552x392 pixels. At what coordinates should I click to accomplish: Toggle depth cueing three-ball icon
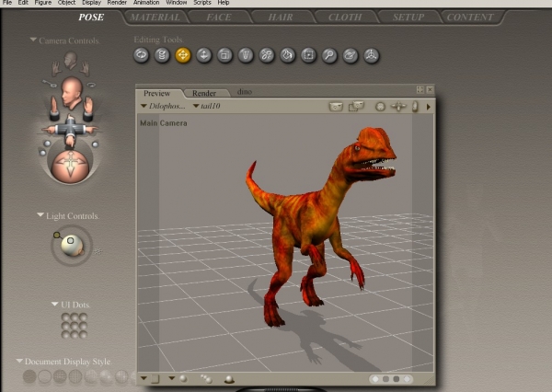[206, 379]
